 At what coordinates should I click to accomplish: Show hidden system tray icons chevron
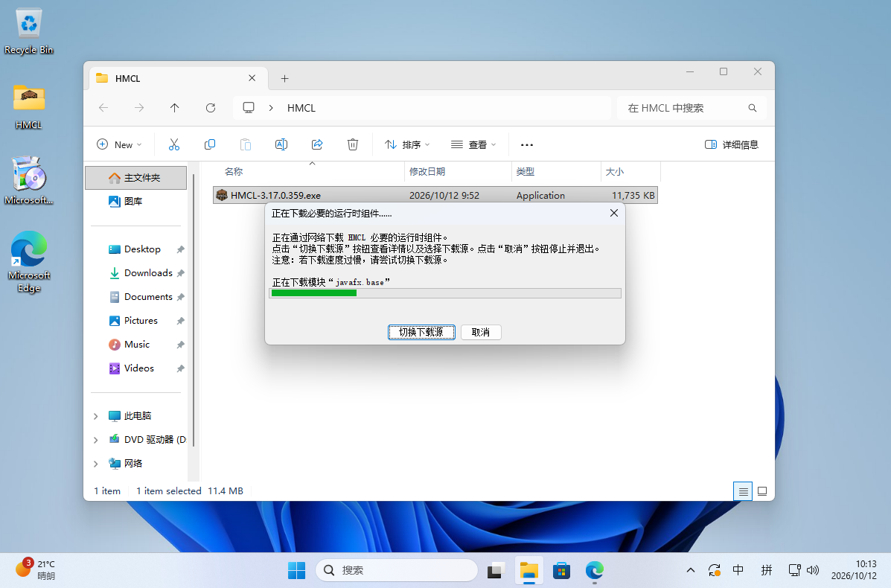click(691, 570)
